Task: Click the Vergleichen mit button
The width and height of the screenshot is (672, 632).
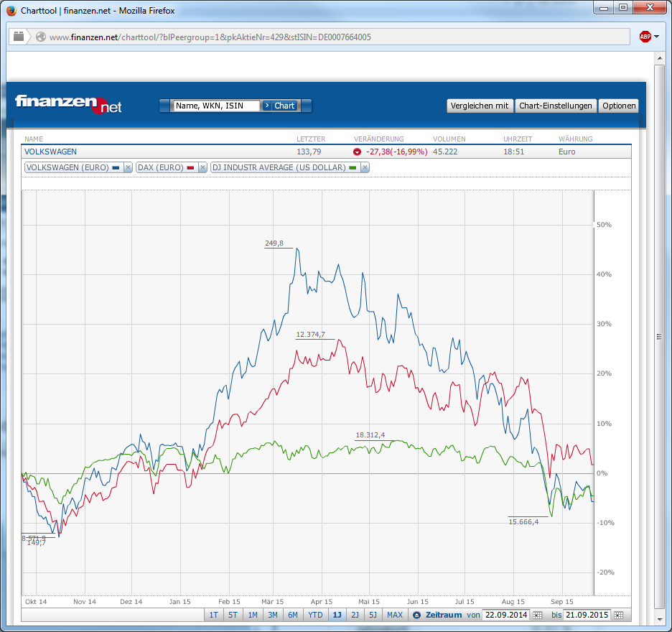Action: 480,106
